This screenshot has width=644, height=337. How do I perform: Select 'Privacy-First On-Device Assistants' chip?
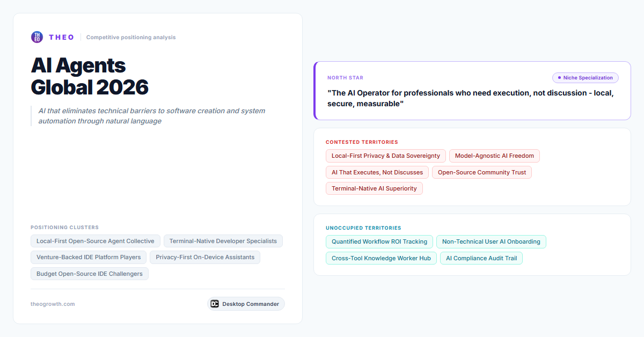(x=205, y=257)
